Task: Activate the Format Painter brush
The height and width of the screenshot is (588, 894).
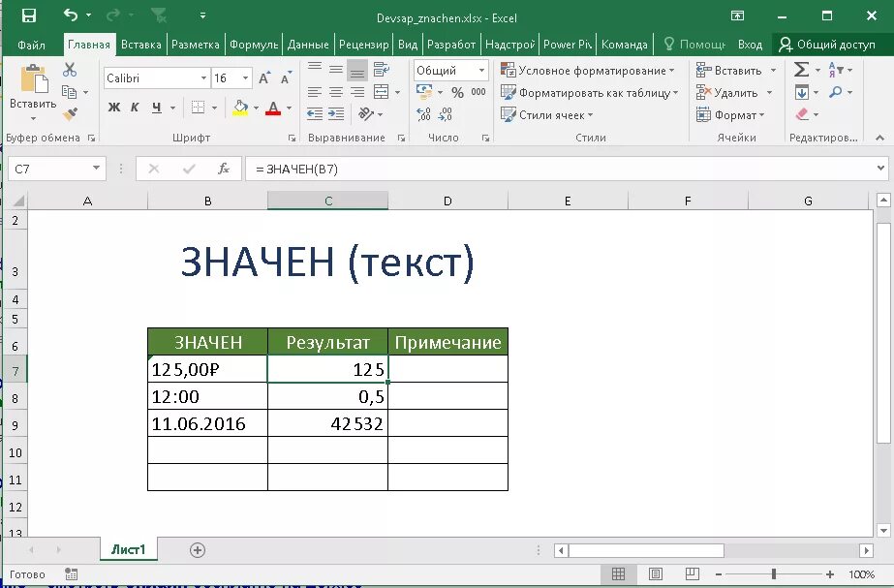Action: 70,114
